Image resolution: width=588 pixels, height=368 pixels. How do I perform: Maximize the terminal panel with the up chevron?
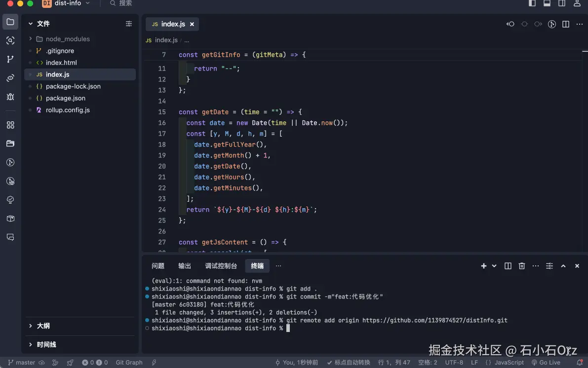[563, 266]
